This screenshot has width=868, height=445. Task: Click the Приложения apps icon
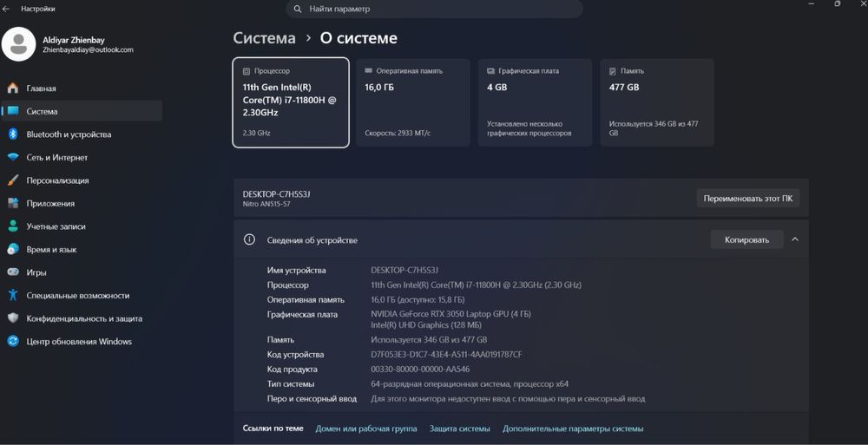click(13, 203)
